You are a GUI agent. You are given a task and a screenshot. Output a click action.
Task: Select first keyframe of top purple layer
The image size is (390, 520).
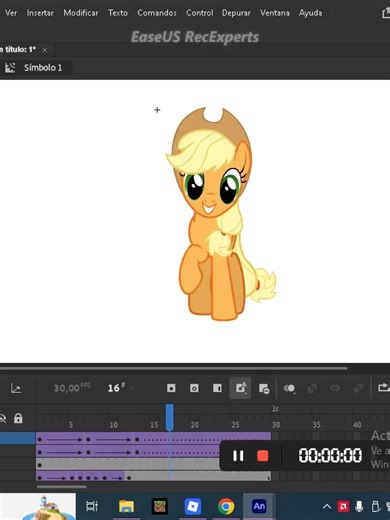(40, 440)
